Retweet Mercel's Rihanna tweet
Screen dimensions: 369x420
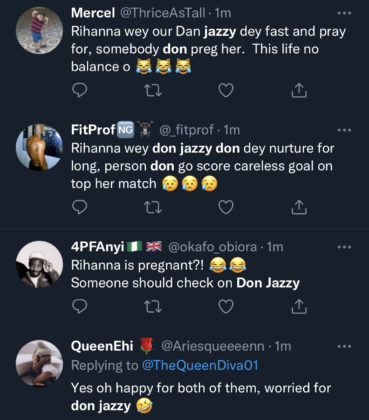153,91
